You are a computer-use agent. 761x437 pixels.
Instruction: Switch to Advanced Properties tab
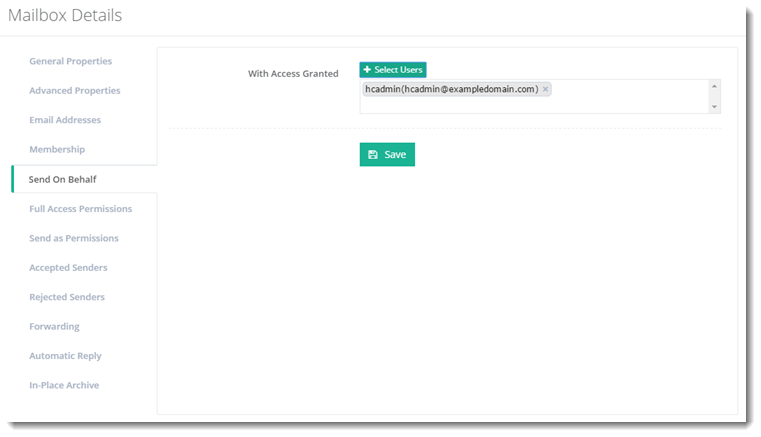(74, 91)
